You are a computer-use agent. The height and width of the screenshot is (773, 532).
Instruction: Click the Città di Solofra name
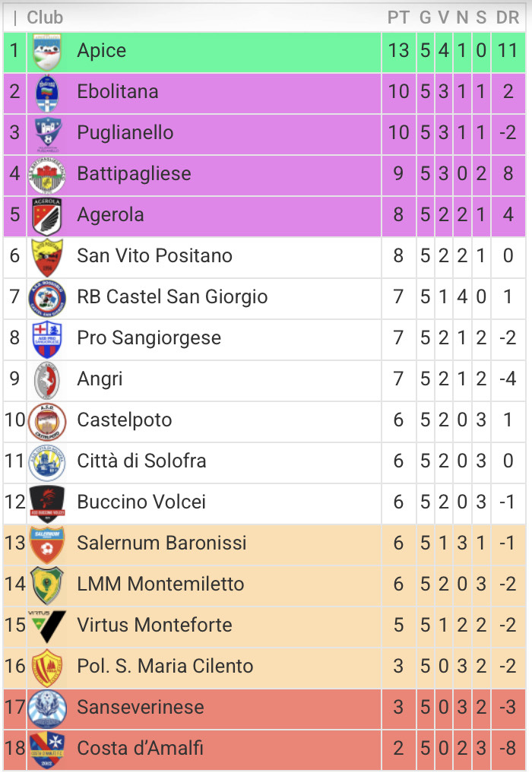click(141, 461)
